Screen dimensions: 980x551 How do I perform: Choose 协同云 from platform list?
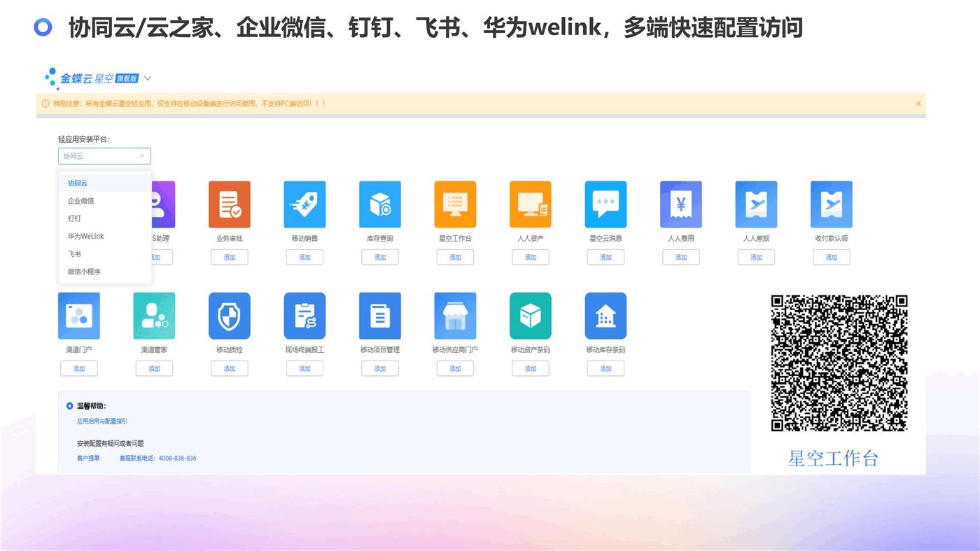[105, 183]
